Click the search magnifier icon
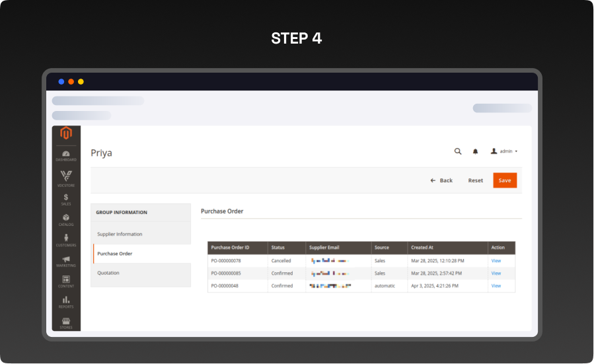The image size is (594, 364). point(458,151)
